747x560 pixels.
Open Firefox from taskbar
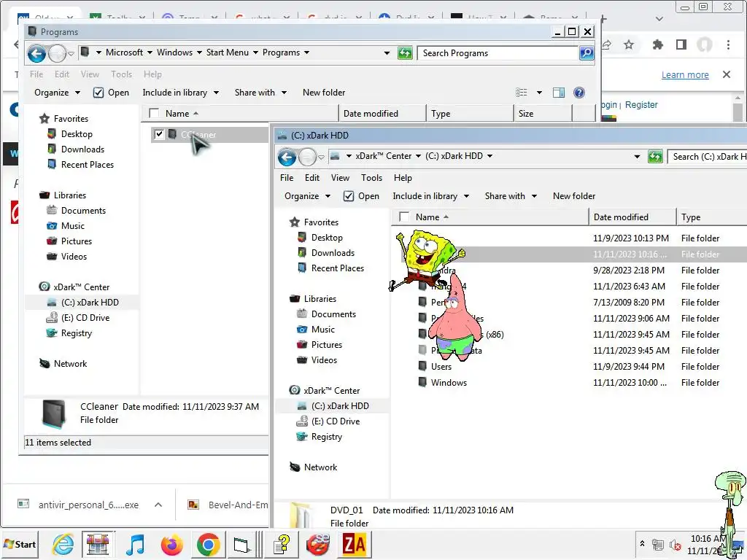tap(171, 544)
